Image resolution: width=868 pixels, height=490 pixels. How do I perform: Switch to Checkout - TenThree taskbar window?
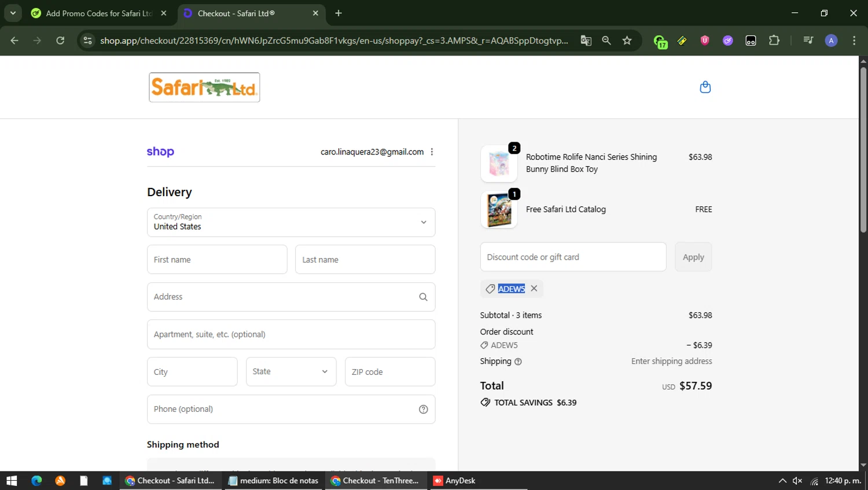(x=375, y=481)
